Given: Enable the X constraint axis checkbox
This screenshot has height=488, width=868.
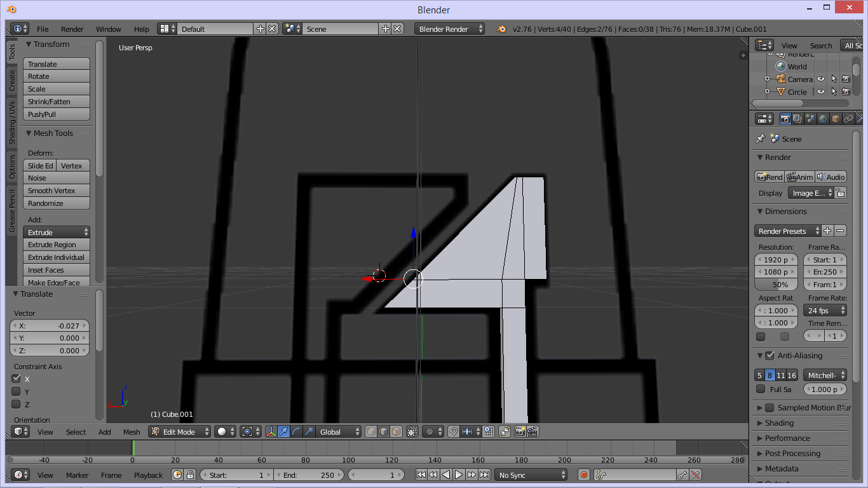Looking at the screenshot, I should (x=17, y=379).
